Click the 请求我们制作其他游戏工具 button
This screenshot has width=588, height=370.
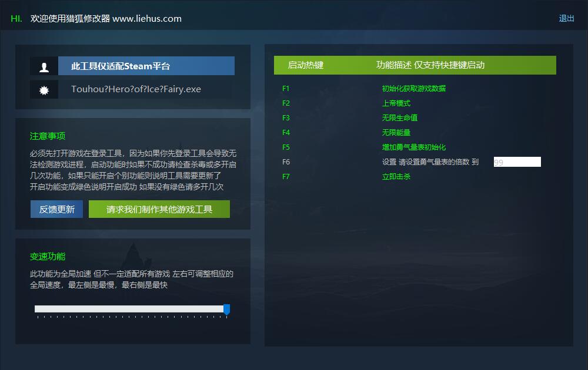(159, 209)
